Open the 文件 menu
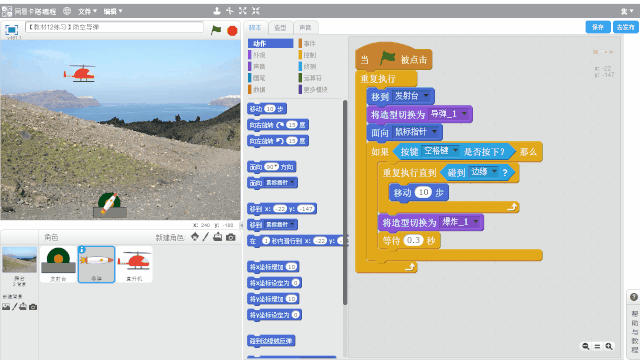Image resolution: width=640 pixels, height=360 pixels. [x=87, y=11]
